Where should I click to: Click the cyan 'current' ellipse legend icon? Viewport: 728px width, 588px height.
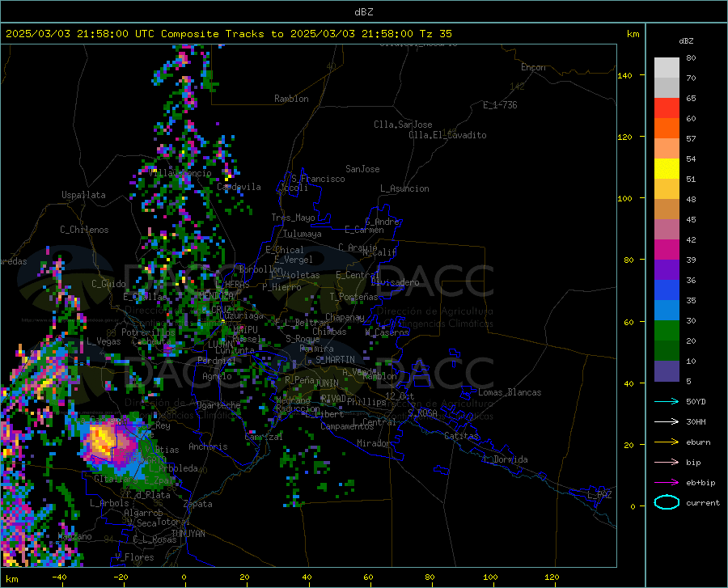[667, 502]
